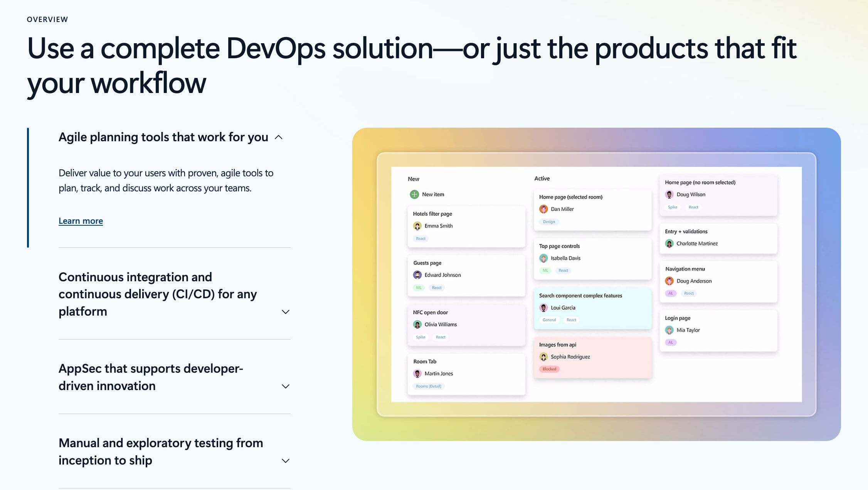
Task: Click Doug Wilson's avatar icon
Action: (669, 195)
